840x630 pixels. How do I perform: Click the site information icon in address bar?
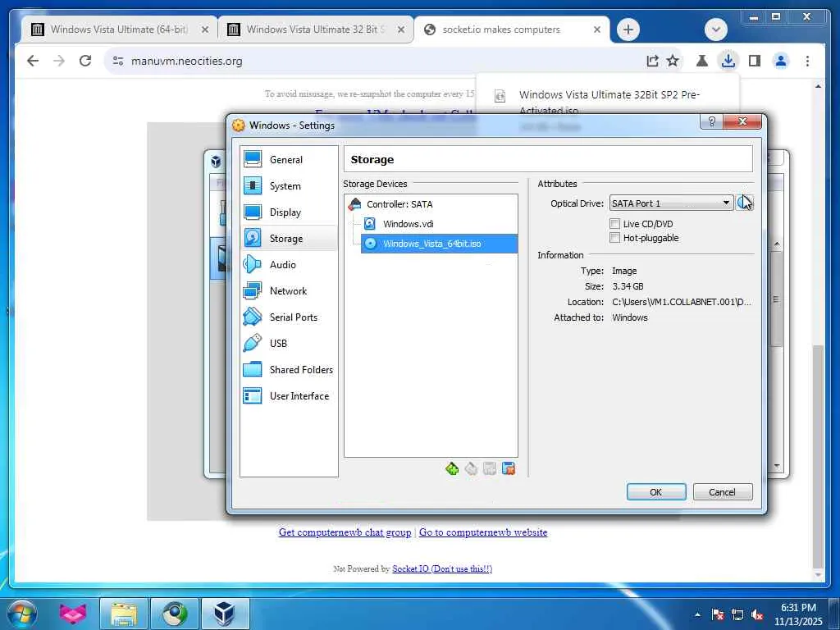pyautogui.click(x=118, y=61)
